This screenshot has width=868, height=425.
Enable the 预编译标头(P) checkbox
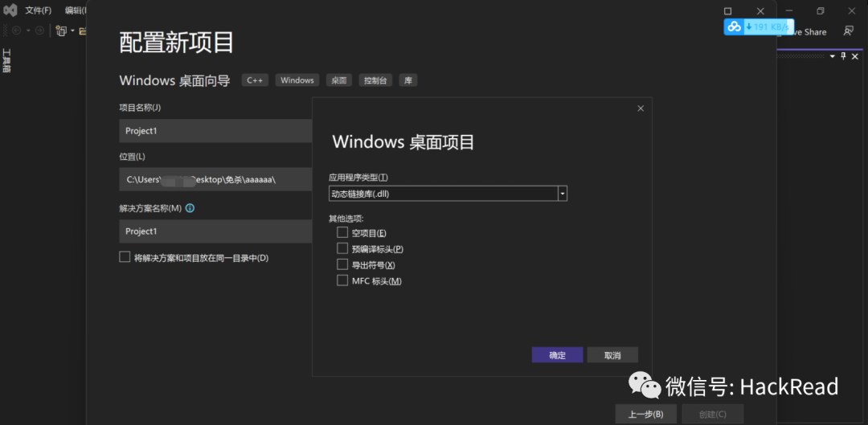click(342, 248)
